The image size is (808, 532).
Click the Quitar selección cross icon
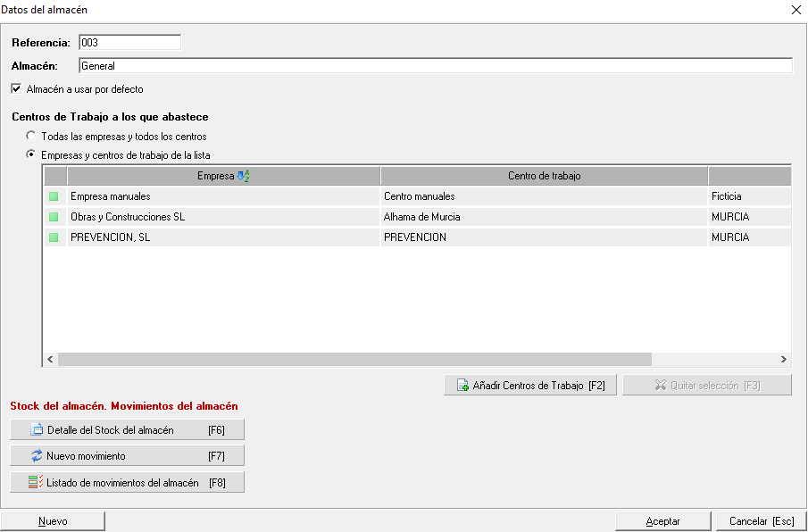661,386
